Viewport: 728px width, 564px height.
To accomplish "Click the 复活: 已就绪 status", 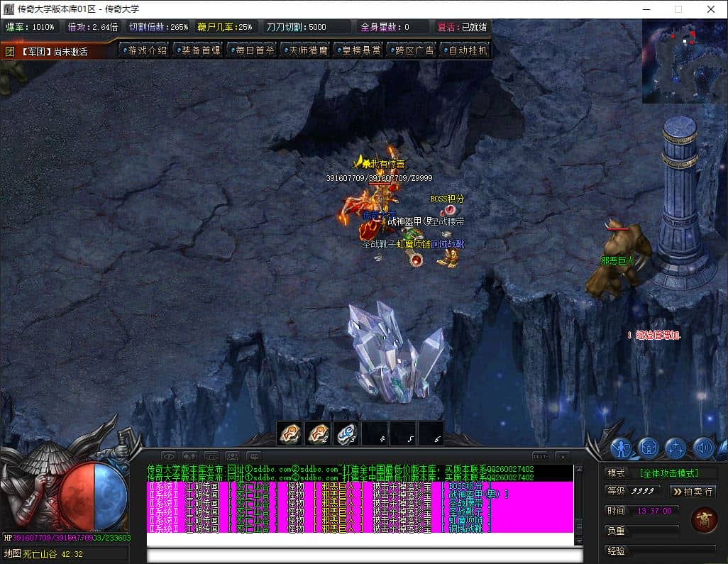I will point(462,27).
